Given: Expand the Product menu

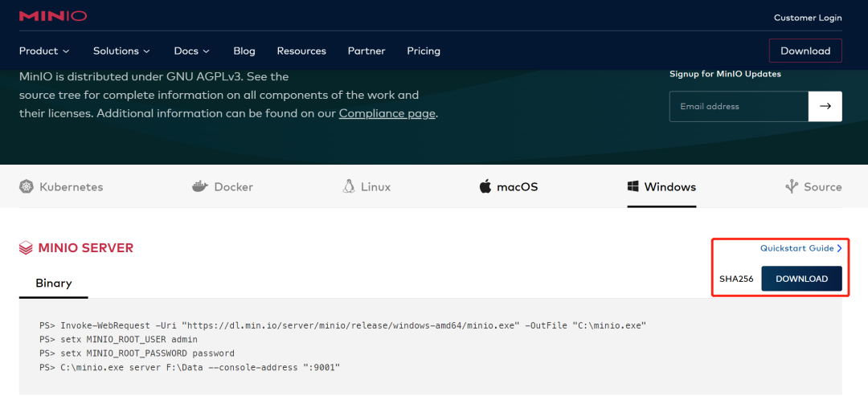Looking at the screenshot, I should pos(44,51).
